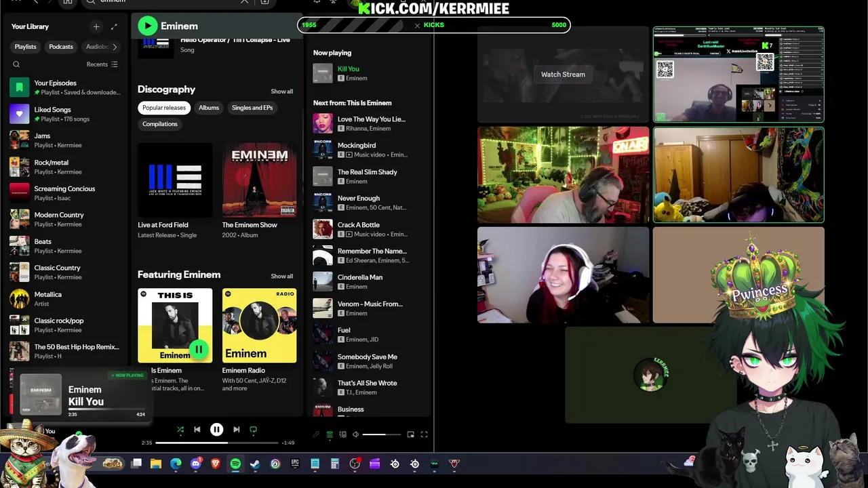
Task: Select Popular releases filter
Action: 164,108
